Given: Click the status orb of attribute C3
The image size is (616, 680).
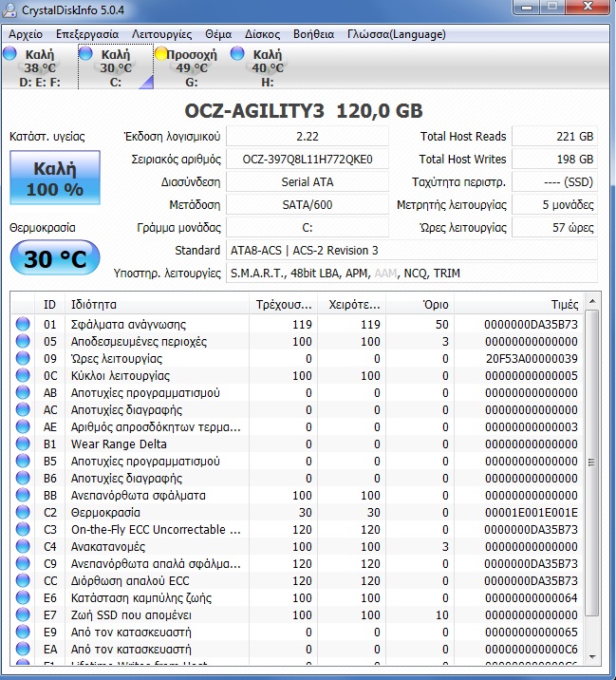Looking at the screenshot, I should [23, 530].
